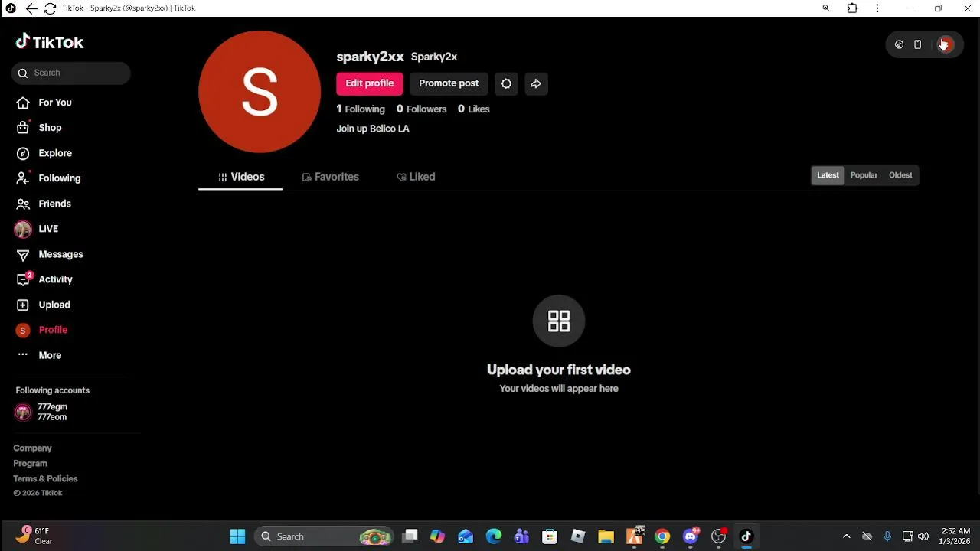Open File Explorer from the taskbar
This screenshot has width=980, height=551.
pos(606,536)
